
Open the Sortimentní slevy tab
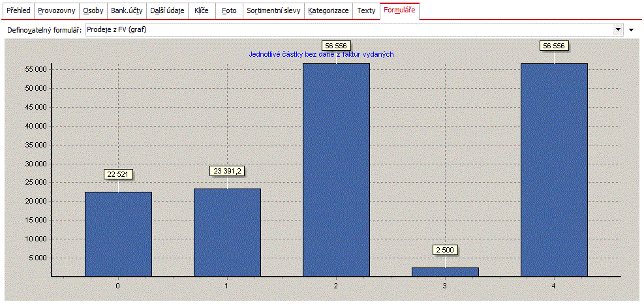click(273, 10)
